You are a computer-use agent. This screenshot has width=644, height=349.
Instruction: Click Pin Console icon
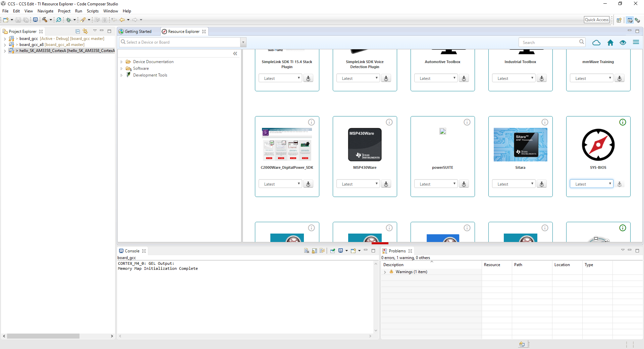click(x=333, y=251)
